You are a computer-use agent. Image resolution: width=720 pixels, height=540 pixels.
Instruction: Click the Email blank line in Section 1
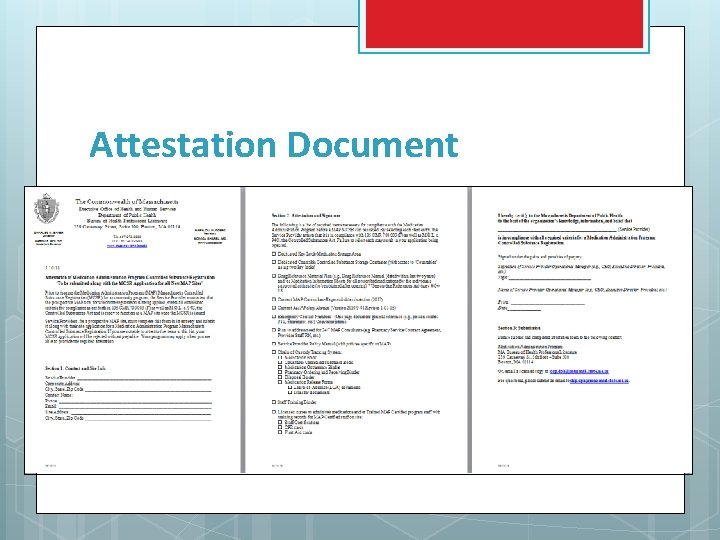point(135,407)
